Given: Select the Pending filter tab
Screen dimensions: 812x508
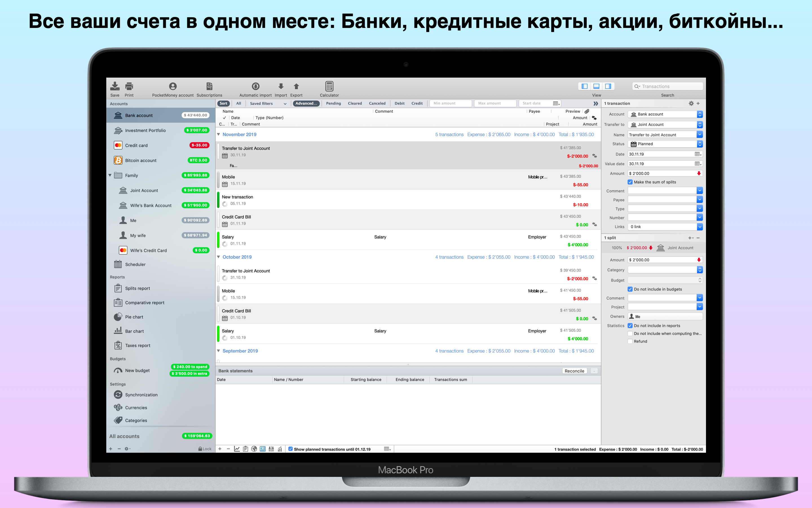Looking at the screenshot, I should (x=333, y=104).
